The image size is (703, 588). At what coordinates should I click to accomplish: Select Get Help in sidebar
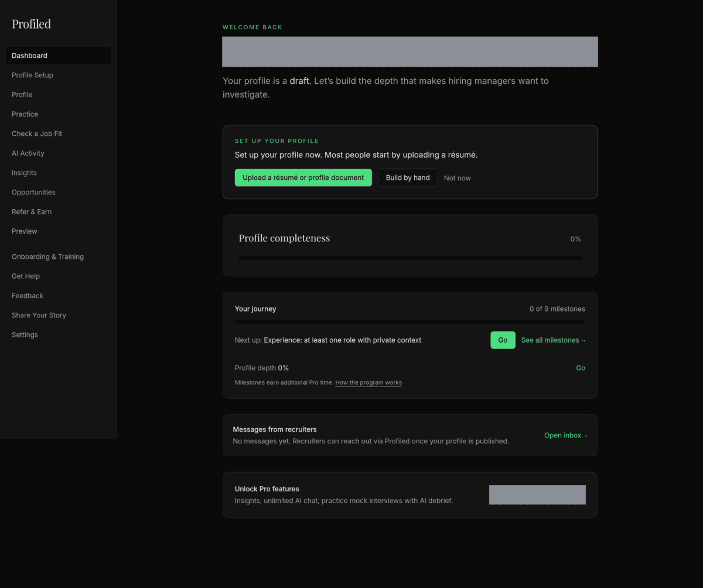pyautogui.click(x=58, y=276)
